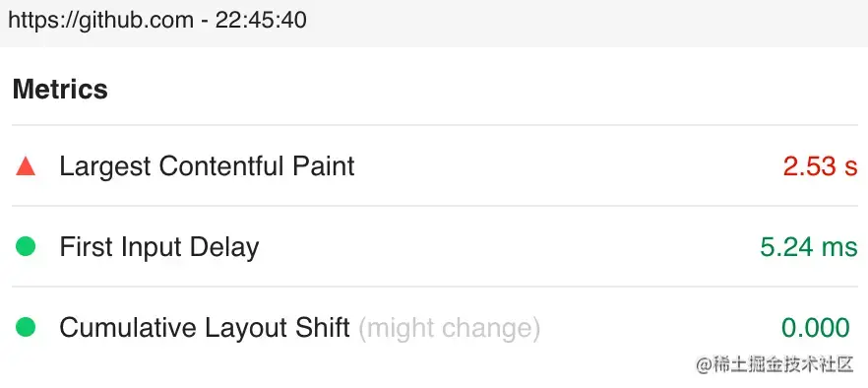Click the @ symbol in the watermark
This screenshot has width=868, height=388.
point(703,365)
